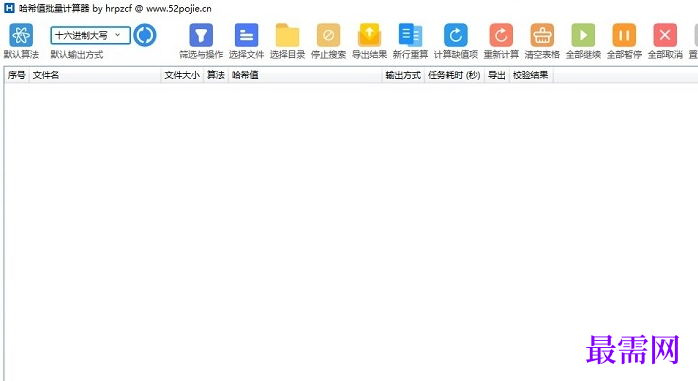This screenshot has width=698, height=381.
Task: Click the 重新计算 recalculate icon
Action: 501,35
